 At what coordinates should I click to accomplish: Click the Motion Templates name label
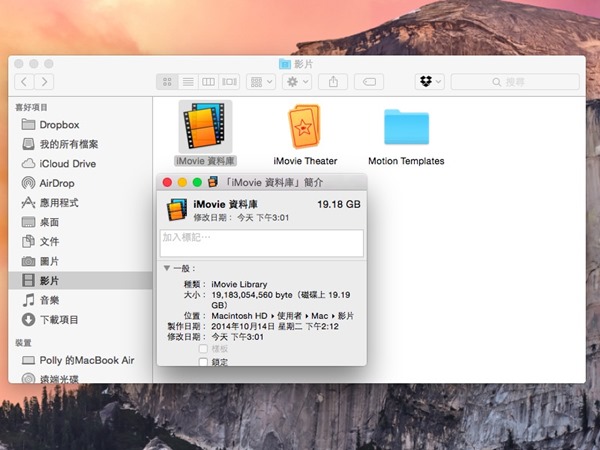[406, 161]
